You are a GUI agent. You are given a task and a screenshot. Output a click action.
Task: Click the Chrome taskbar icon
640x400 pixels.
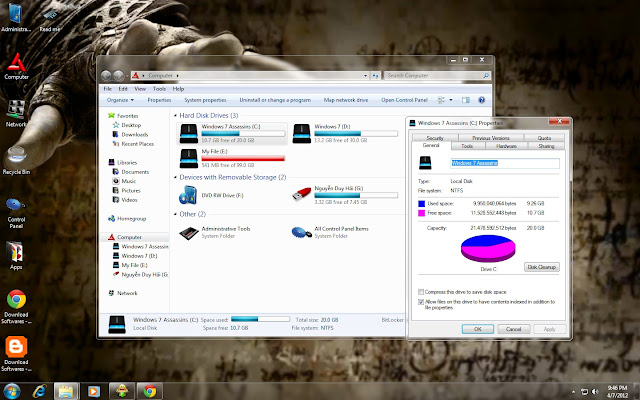(150, 391)
